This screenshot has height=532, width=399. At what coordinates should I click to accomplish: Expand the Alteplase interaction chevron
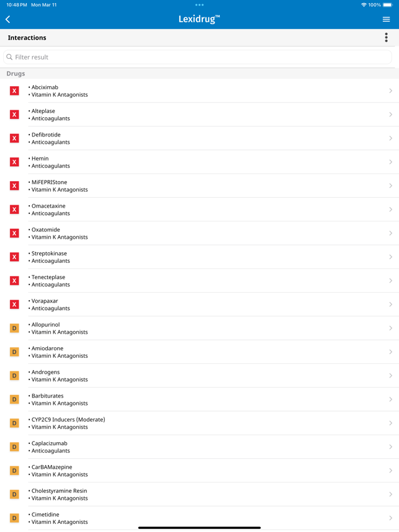(x=390, y=115)
